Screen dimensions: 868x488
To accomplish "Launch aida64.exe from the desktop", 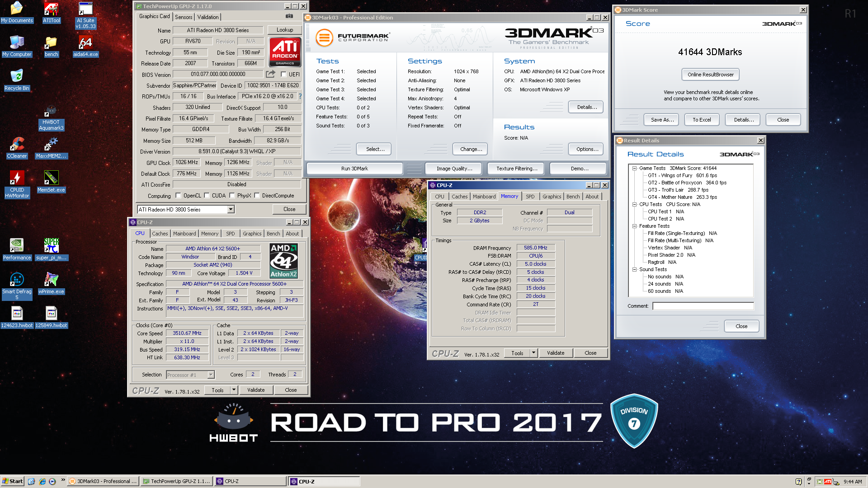I will [x=85, y=46].
